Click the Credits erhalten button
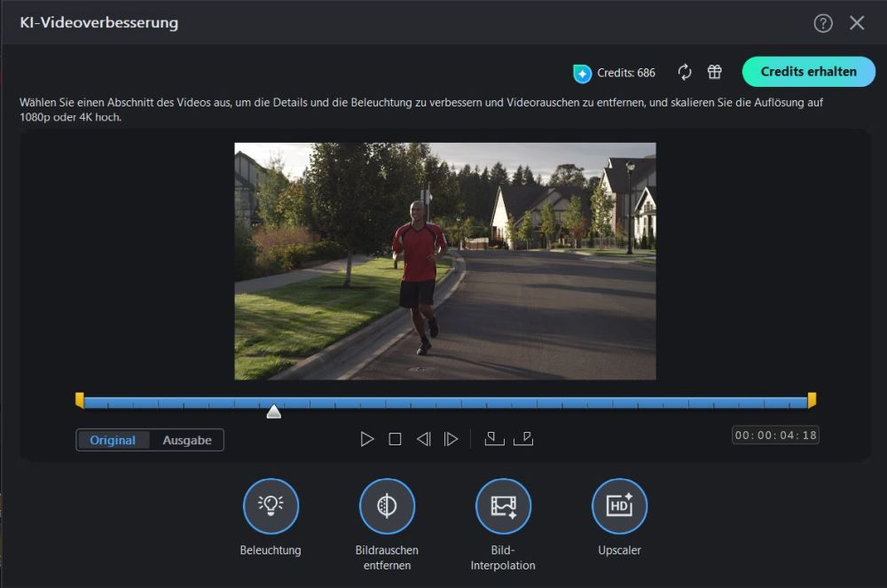The width and height of the screenshot is (887, 588). point(808,72)
